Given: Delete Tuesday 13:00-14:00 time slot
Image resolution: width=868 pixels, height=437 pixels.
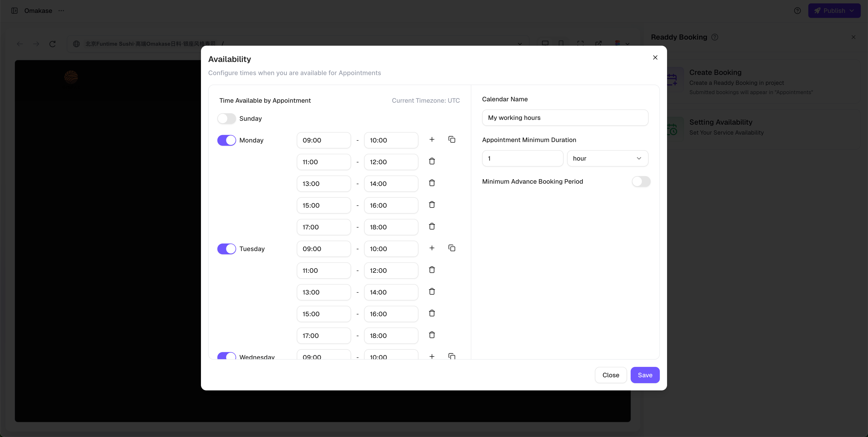Looking at the screenshot, I should (432, 292).
